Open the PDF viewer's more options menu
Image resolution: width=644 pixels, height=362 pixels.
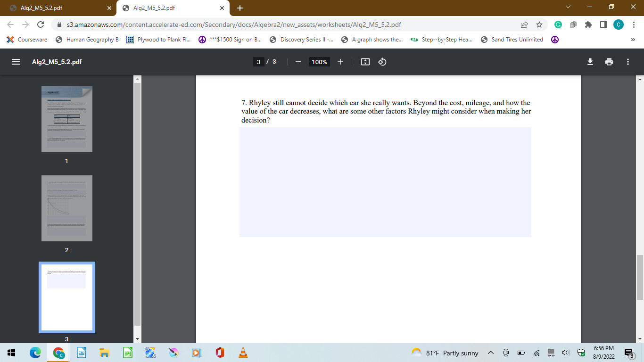pos(627,61)
